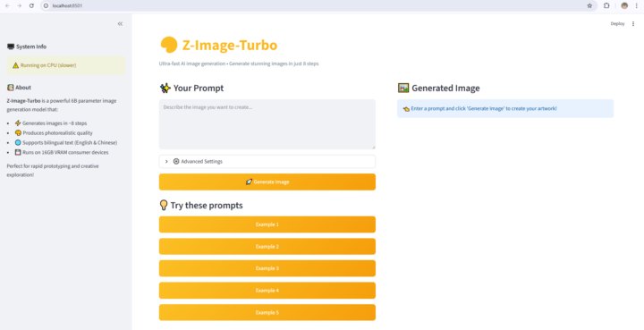Image resolution: width=644 pixels, height=330 pixels.
Task: Click the Deploy button
Action: point(617,24)
